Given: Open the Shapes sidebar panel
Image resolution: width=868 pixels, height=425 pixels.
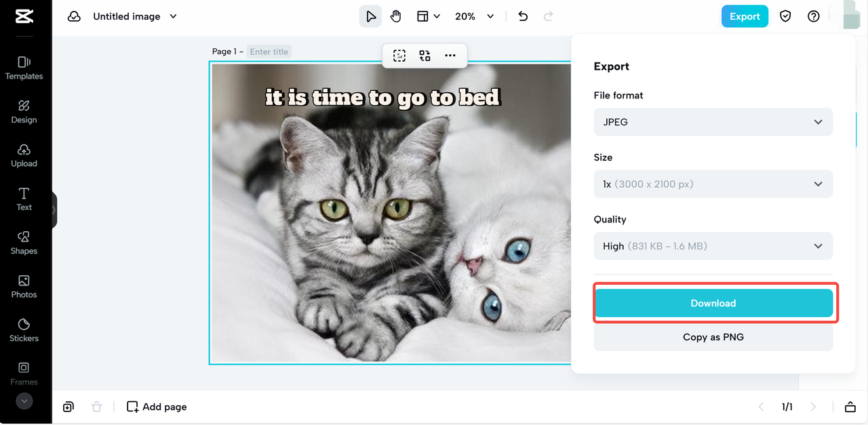Looking at the screenshot, I should click(x=24, y=243).
